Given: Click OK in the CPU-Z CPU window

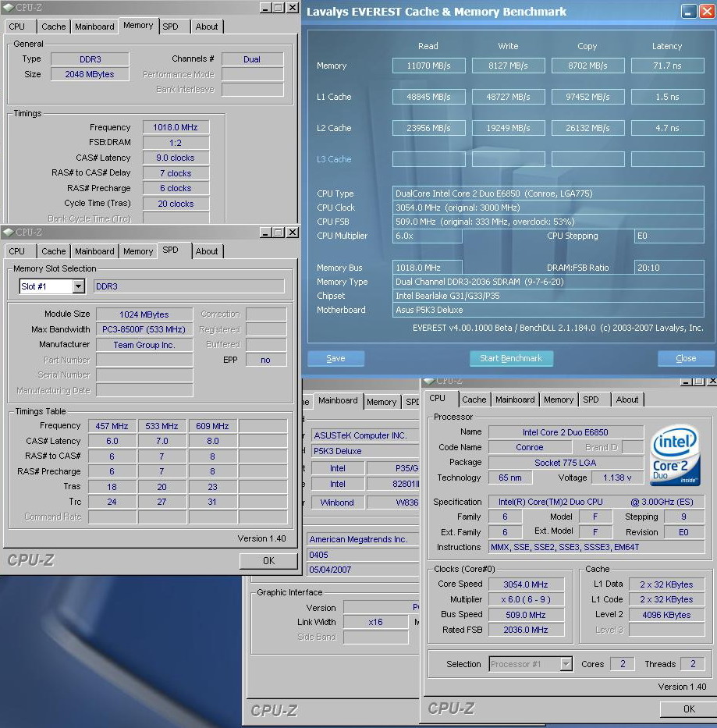Looking at the screenshot, I should pyautogui.click(x=689, y=709).
